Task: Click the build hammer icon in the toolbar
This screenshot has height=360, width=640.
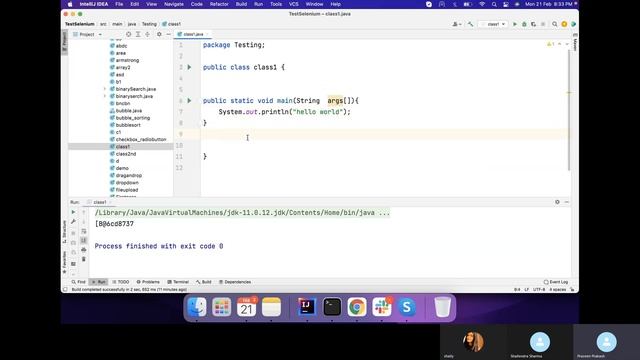Action: [471, 24]
